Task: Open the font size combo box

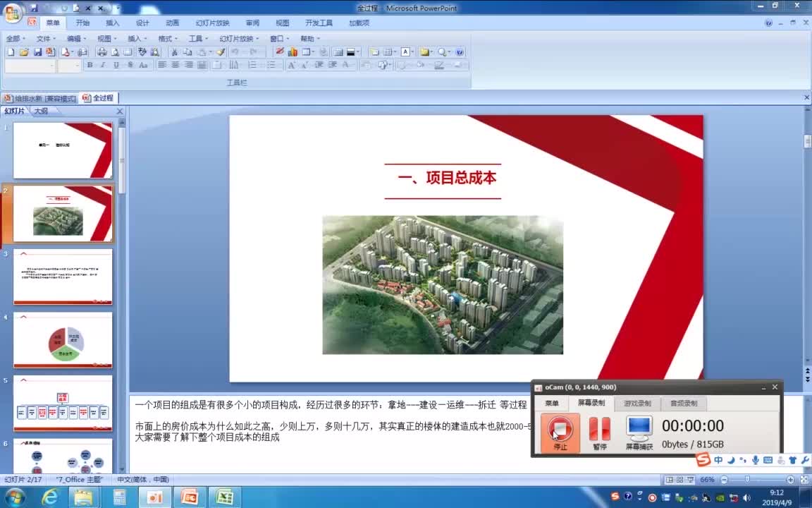Action: (69, 66)
